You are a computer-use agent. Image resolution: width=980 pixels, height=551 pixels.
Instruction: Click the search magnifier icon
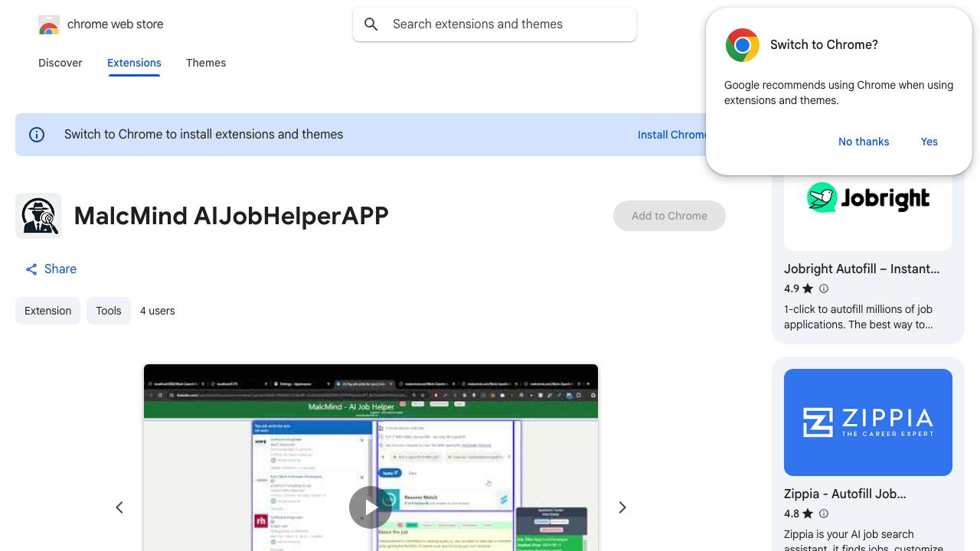pos(371,24)
